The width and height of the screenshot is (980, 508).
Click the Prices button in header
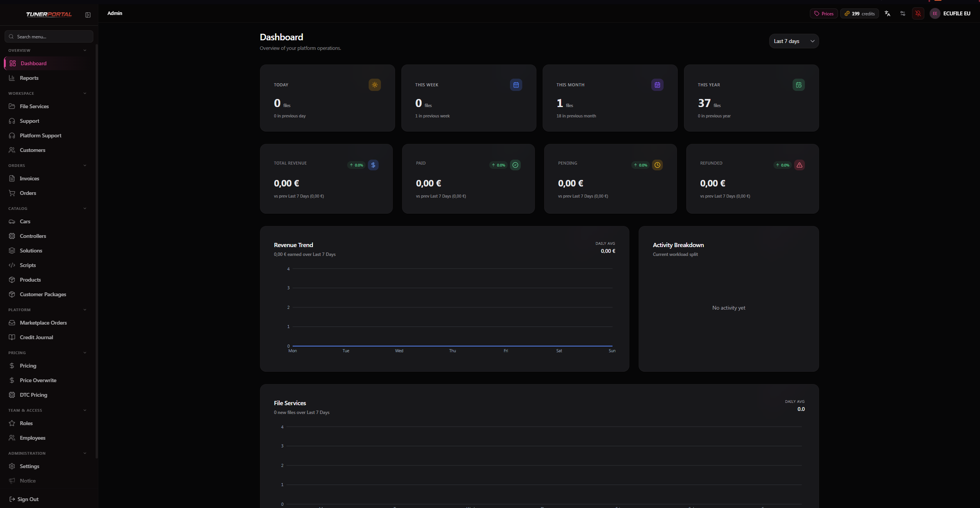coord(824,13)
